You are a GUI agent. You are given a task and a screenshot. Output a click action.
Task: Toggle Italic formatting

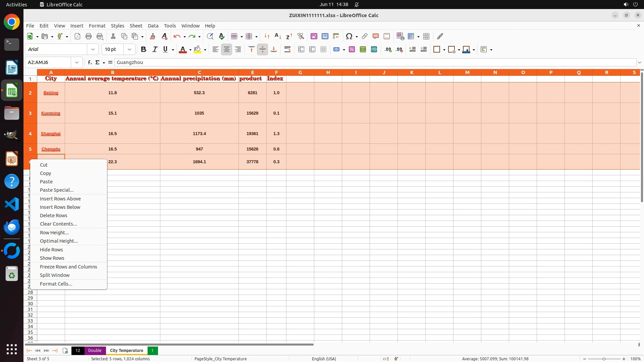[155, 49]
